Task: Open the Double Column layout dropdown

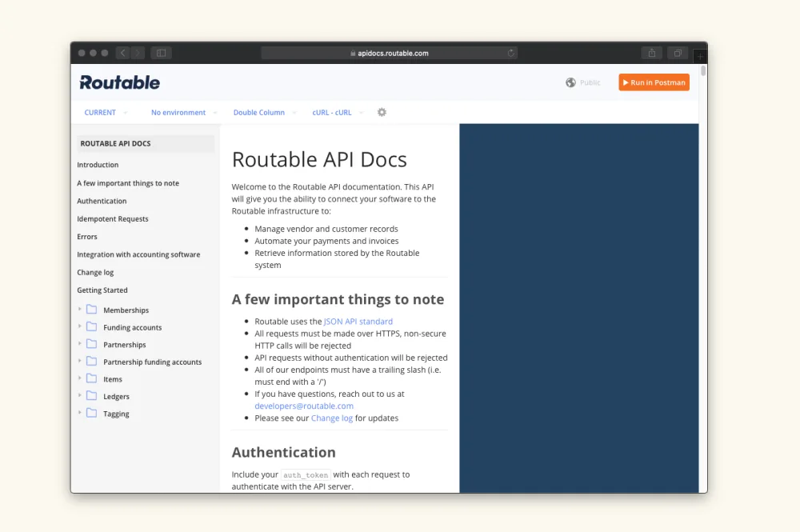Action: pos(264,112)
